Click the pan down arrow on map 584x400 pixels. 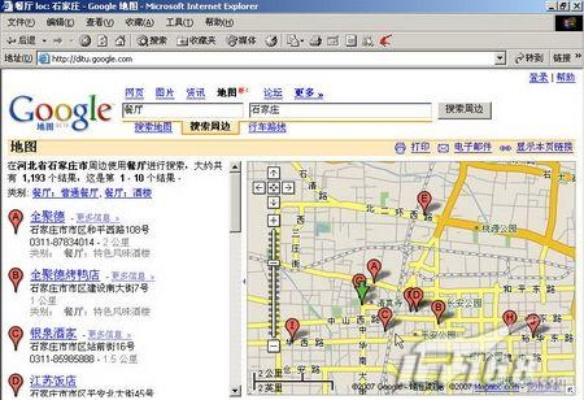click(273, 202)
